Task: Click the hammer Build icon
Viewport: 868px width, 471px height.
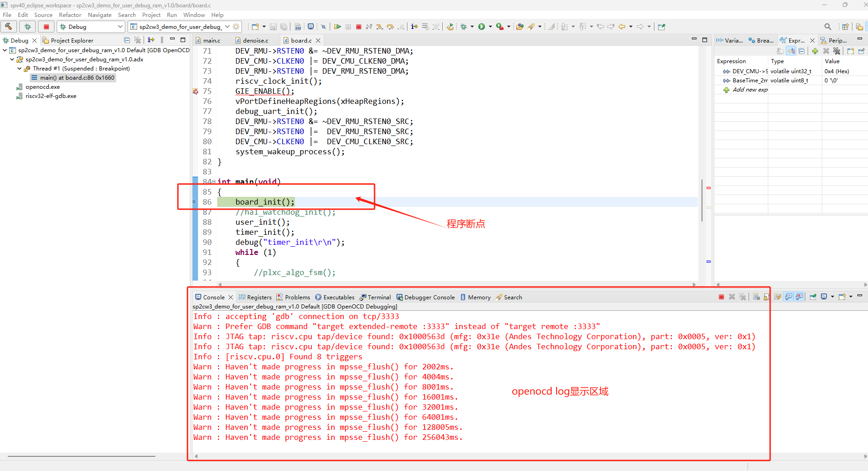Action: coord(9,27)
